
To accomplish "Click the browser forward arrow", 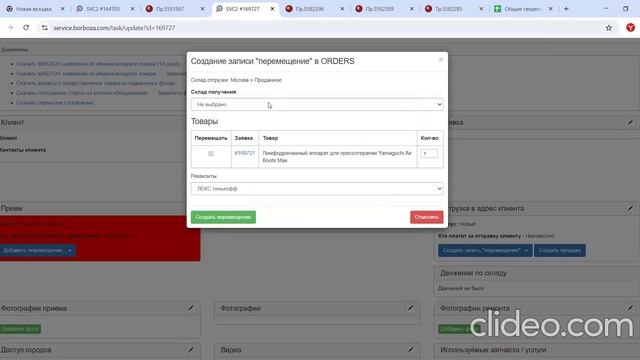I will pyautogui.click(x=10, y=27).
